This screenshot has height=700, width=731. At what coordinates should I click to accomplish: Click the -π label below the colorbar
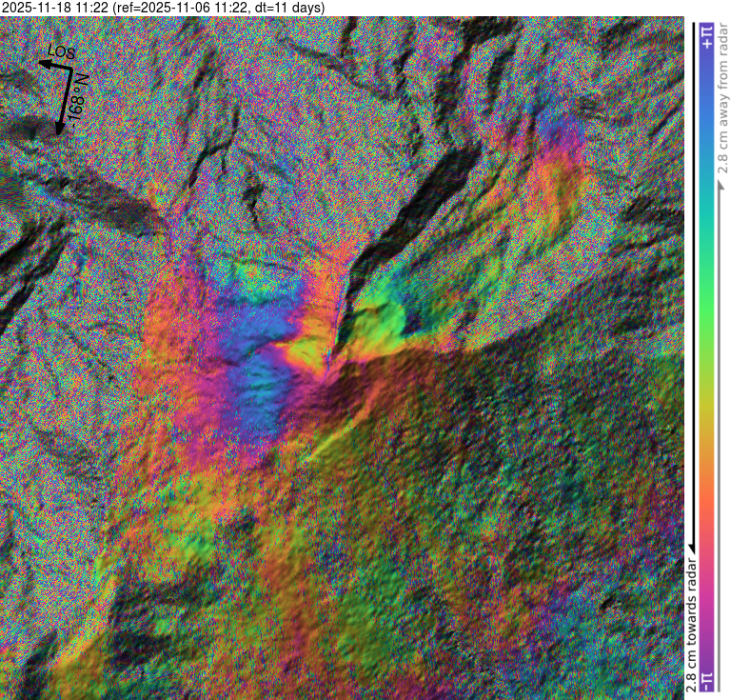706,680
